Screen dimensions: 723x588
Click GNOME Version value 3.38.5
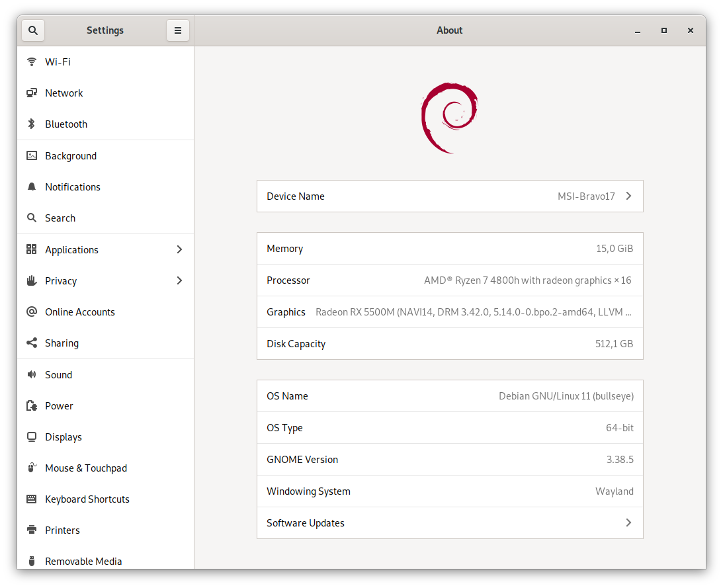pyautogui.click(x=620, y=459)
